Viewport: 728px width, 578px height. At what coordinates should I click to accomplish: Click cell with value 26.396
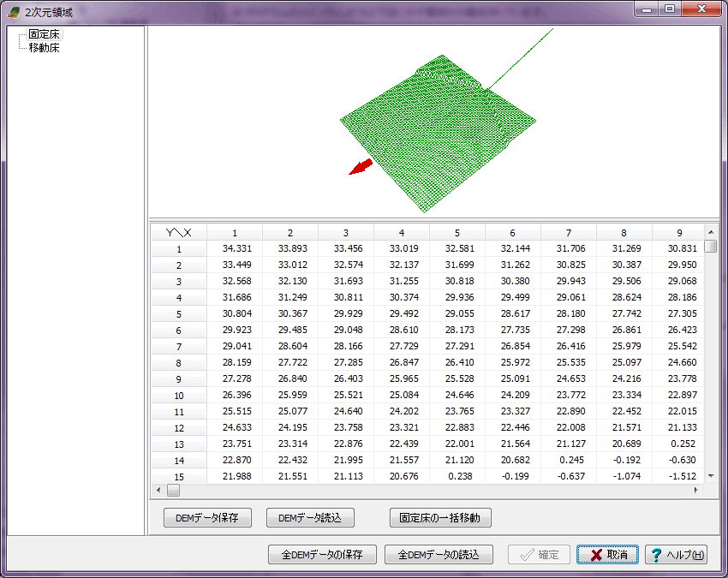coord(236,395)
